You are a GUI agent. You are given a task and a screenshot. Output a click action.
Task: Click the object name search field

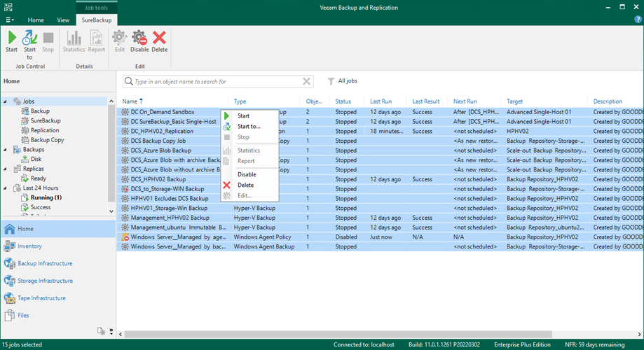[x=218, y=82]
